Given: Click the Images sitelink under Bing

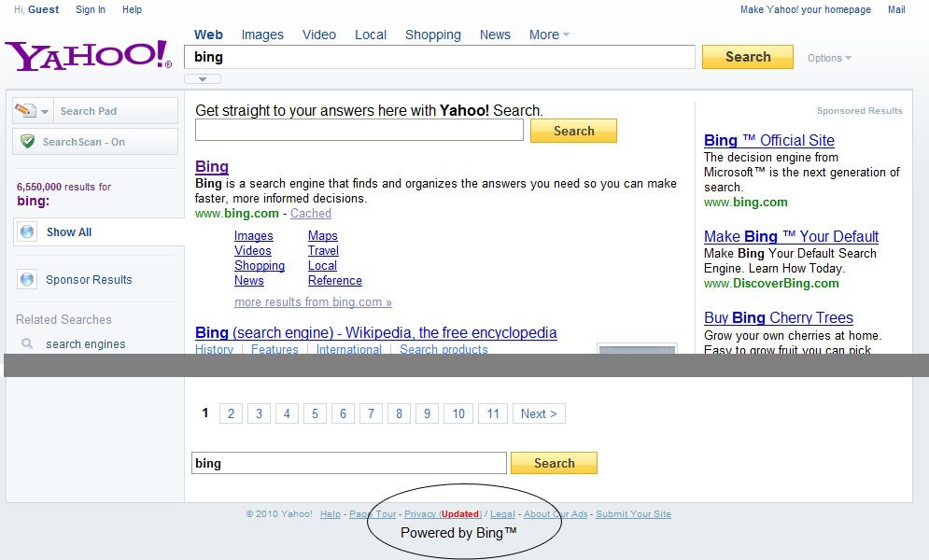Looking at the screenshot, I should tap(254, 235).
